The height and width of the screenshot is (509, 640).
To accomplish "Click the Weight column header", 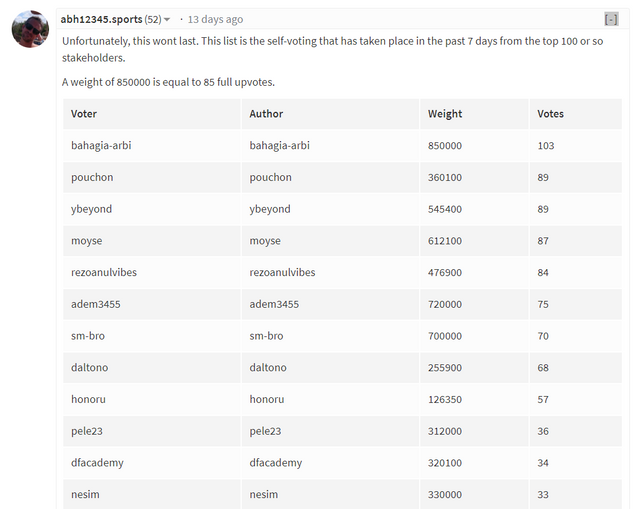I will 445,114.
